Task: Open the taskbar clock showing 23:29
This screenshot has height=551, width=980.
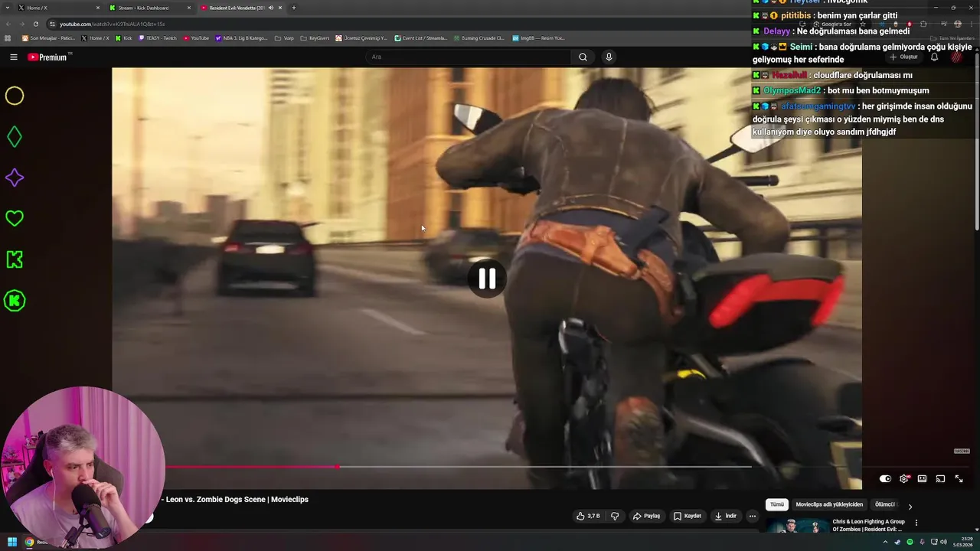Action: coord(962,542)
